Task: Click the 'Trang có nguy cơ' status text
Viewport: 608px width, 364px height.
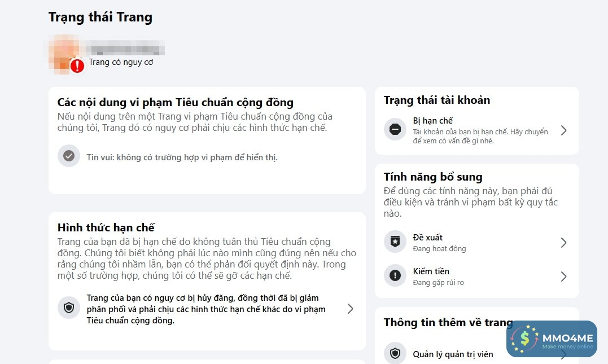Action: tap(121, 62)
